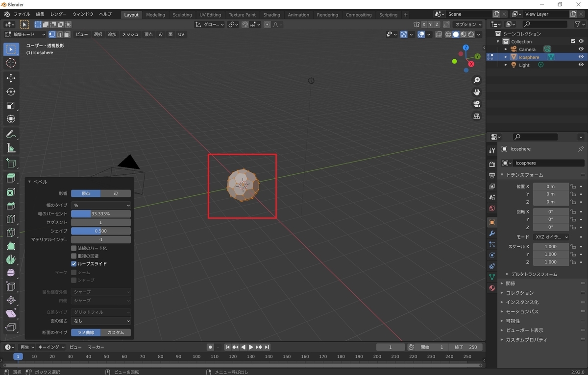This screenshot has width=588, height=375.
Task: Jump to the end frame
Action: pyautogui.click(x=267, y=347)
